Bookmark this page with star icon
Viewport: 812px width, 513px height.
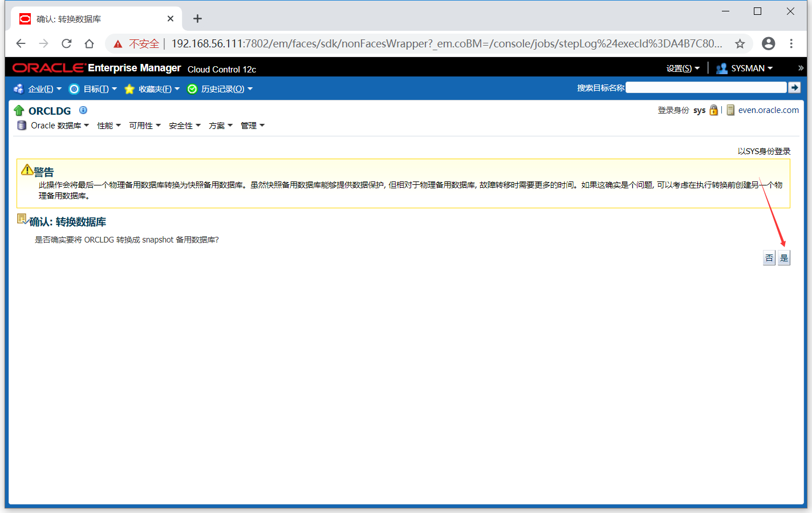point(740,44)
